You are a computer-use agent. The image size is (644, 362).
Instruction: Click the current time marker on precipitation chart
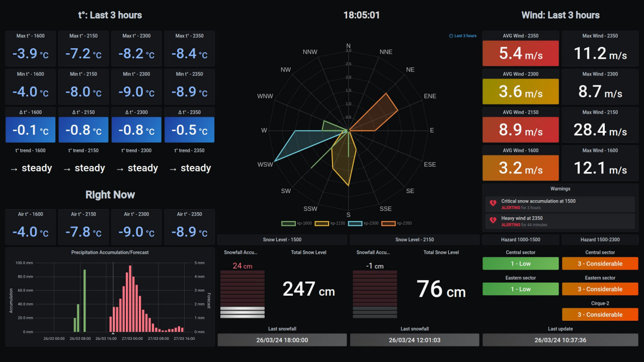click(113, 332)
